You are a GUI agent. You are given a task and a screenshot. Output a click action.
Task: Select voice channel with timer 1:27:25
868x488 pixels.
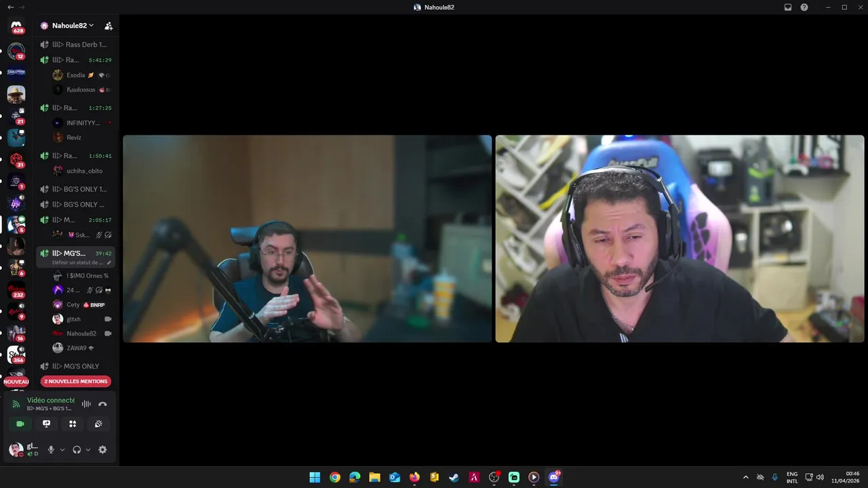tap(75, 108)
